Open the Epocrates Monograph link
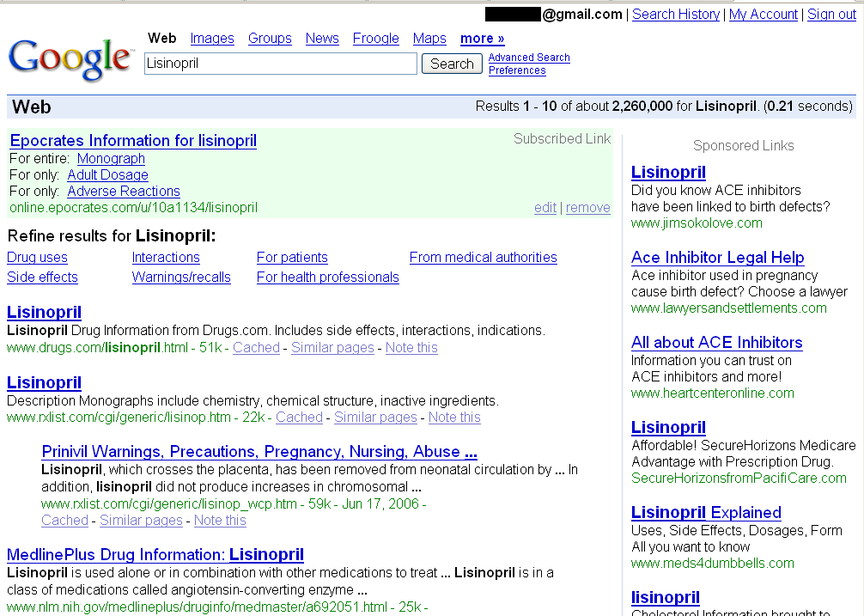Viewport: 864px width, 616px height. [x=111, y=159]
